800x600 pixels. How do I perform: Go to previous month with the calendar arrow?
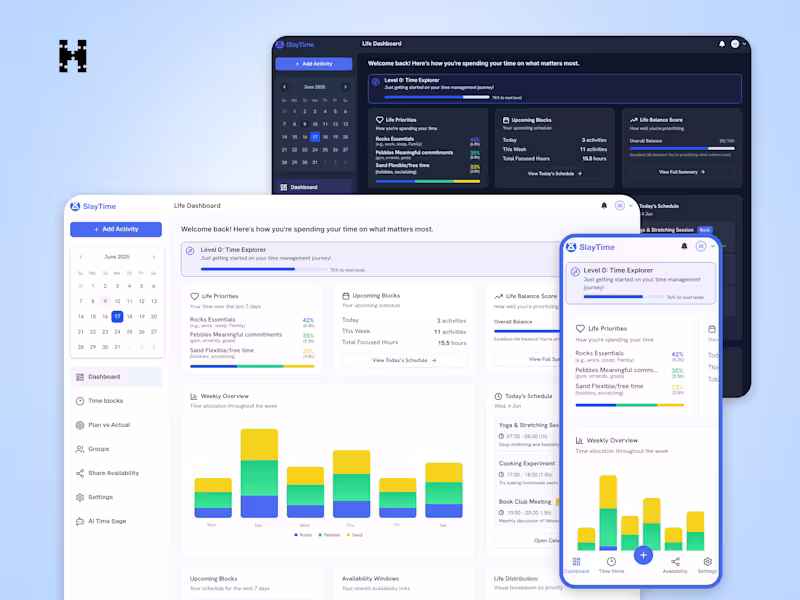coord(81,257)
